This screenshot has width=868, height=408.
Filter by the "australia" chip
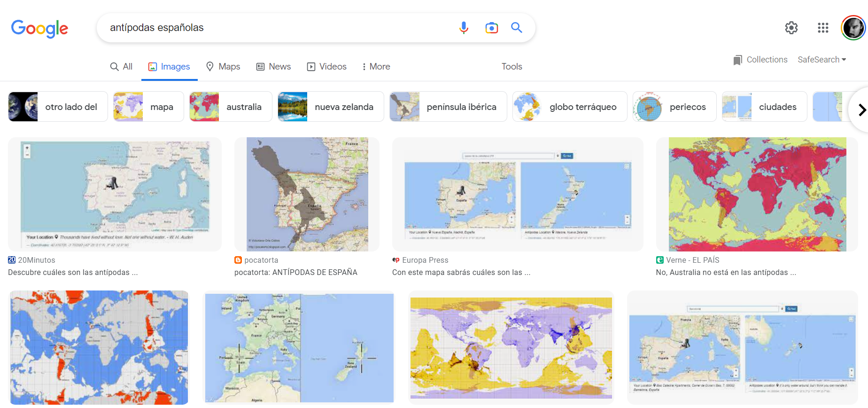point(231,107)
